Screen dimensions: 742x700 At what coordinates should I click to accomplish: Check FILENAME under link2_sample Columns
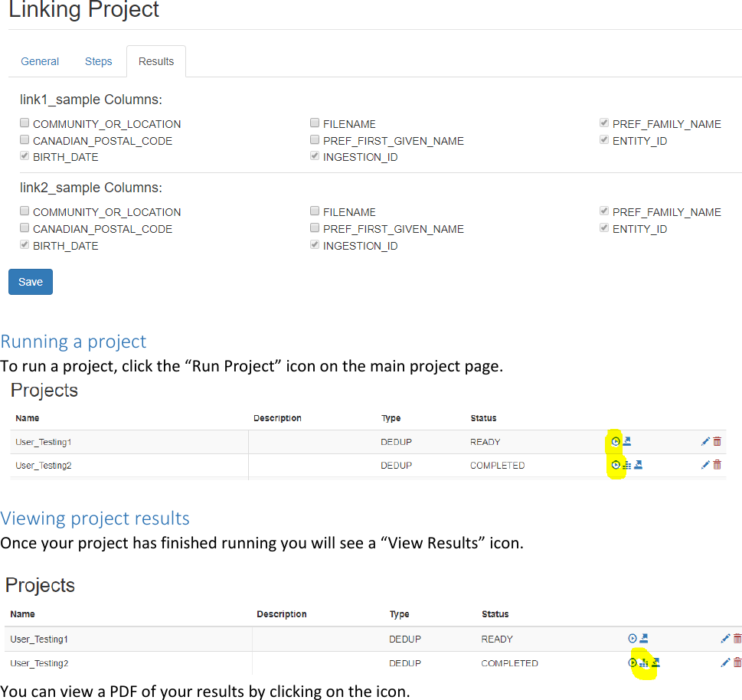[315, 211]
